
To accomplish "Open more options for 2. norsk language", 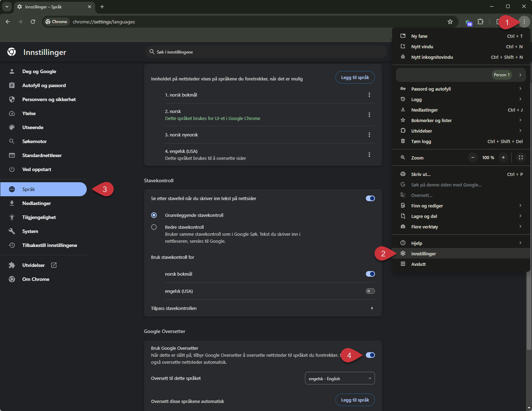I will [x=369, y=115].
